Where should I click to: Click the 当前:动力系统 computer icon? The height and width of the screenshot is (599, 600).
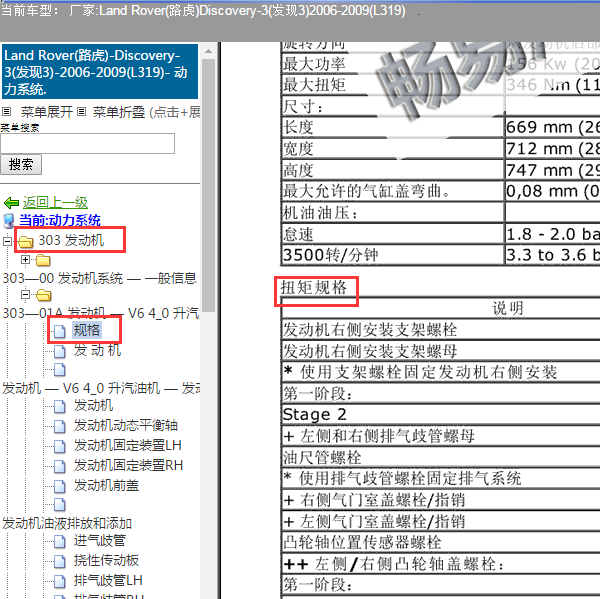[x=9, y=221]
